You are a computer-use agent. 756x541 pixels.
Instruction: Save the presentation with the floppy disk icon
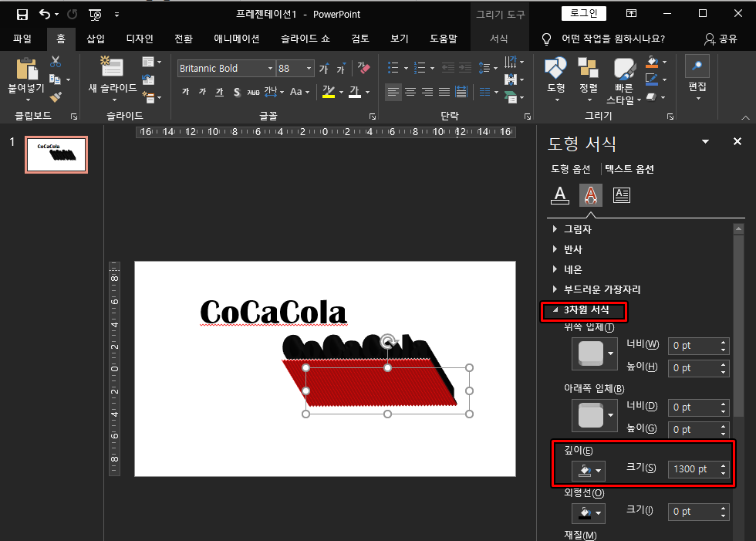[x=22, y=15]
